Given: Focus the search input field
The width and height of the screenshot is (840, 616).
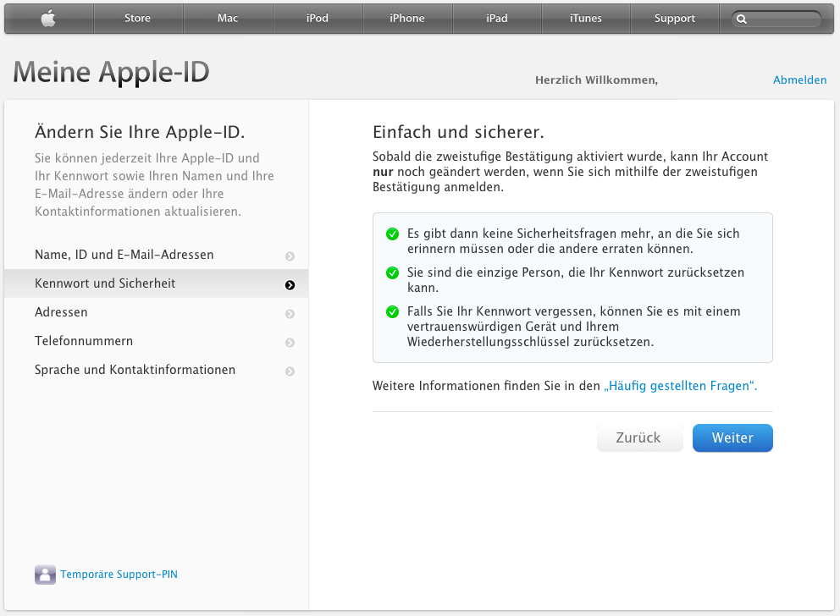Looking at the screenshot, I should coord(776,19).
